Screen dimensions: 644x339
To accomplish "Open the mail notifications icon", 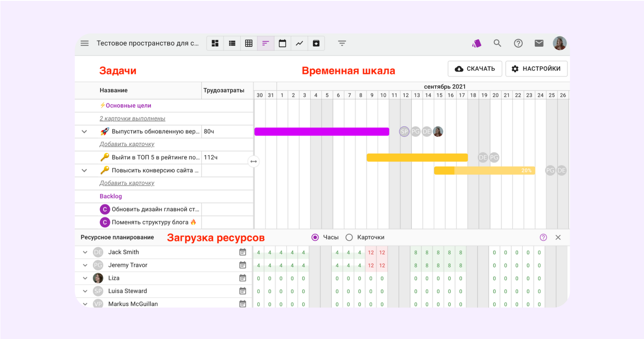I will [x=539, y=43].
